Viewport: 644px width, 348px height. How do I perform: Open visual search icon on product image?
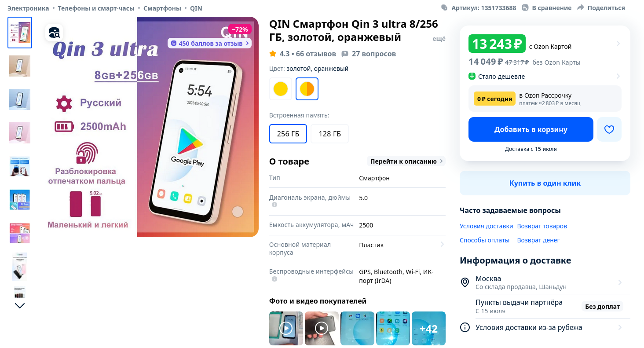(54, 33)
